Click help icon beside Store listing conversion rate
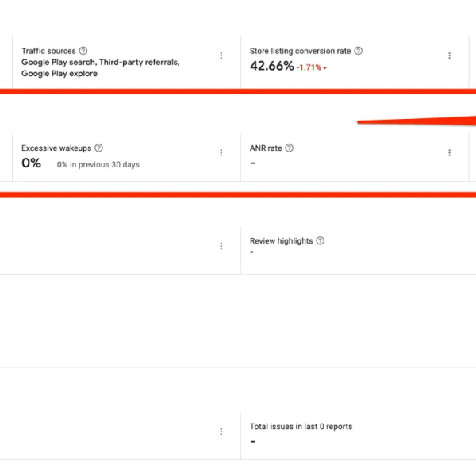 [359, 51]
